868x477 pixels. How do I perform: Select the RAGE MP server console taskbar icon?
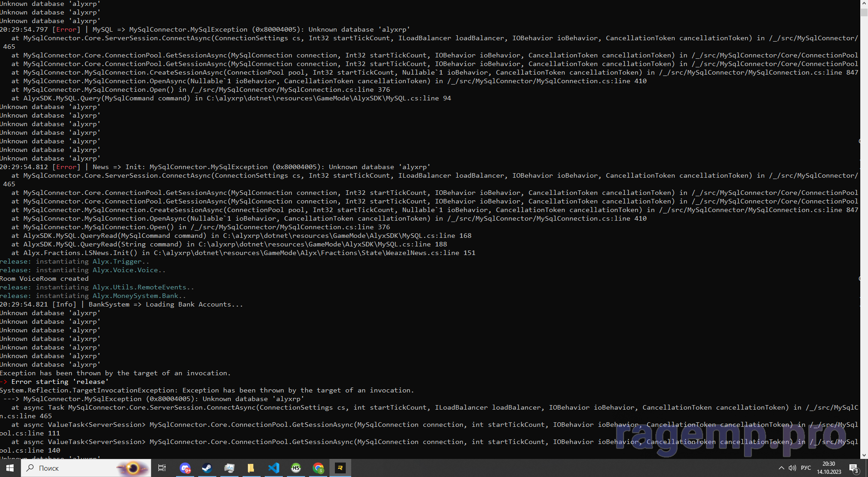click(x=340, y=468)
